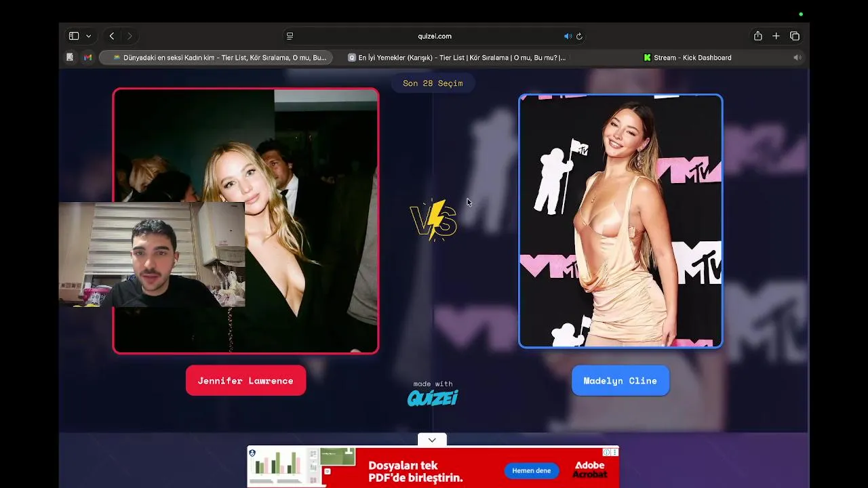The height and width of the screenshot is (488, 868).
Task: Reload the current page
Action: click(x=579, y=36)
